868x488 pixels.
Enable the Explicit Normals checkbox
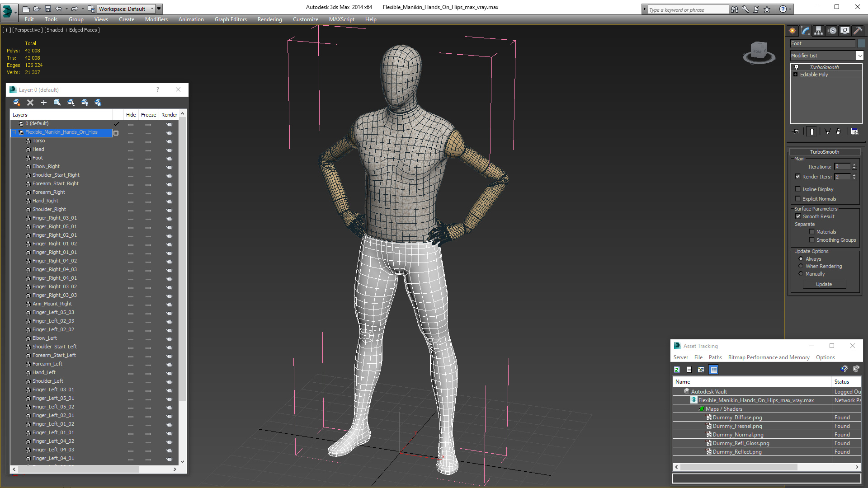(798, 199)
